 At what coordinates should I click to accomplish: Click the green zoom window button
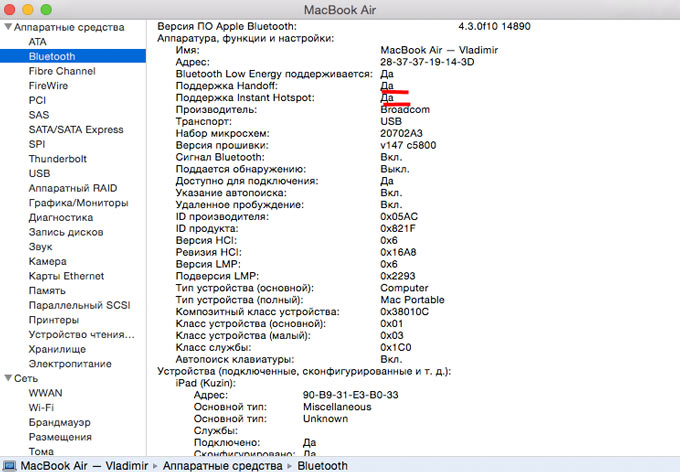pyautogui.click(x=46, y=9)
